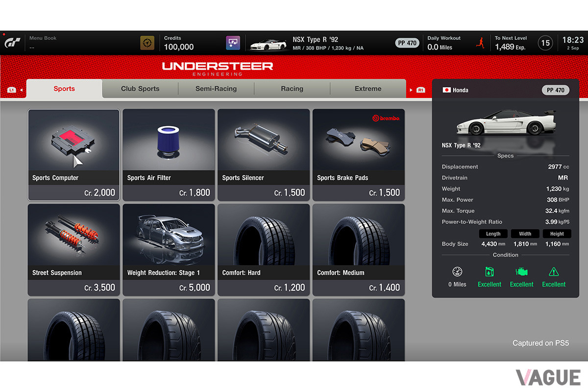Open the gold Menu Book compass icon

pyautogui.click(x=147, y=43)
